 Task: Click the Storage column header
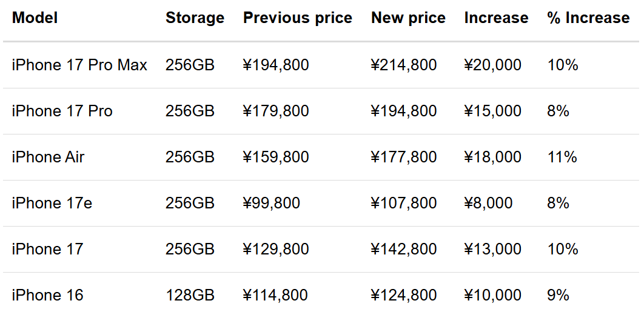195,18
